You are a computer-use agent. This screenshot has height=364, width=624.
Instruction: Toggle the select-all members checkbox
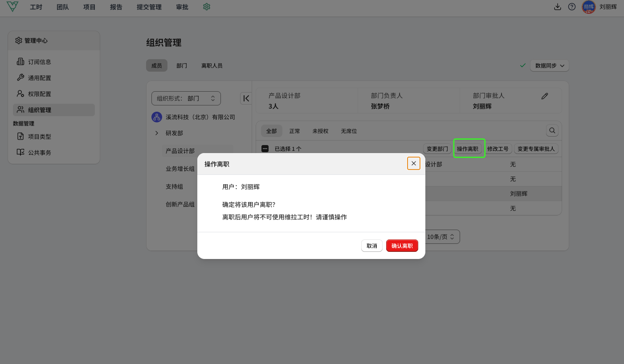(x=265, y=149)
